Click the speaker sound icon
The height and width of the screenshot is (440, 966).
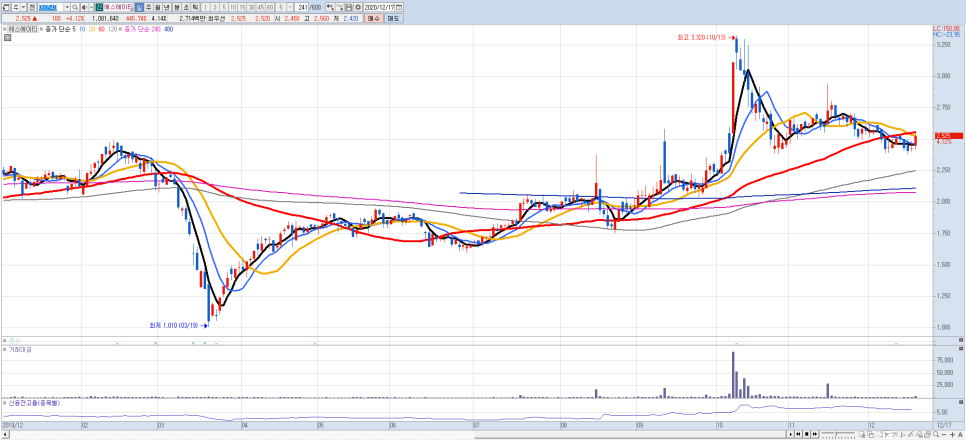(84, 7)
